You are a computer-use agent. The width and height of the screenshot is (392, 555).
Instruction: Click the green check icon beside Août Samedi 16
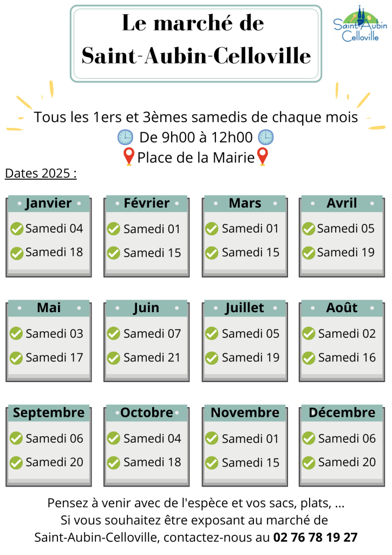click(309, 358)
